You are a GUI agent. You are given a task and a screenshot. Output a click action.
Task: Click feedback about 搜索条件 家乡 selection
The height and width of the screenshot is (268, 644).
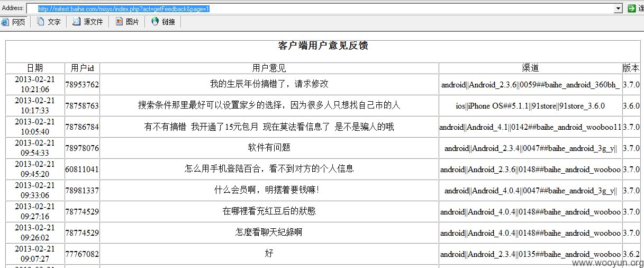pyautogui.click(x=269, y=105)
